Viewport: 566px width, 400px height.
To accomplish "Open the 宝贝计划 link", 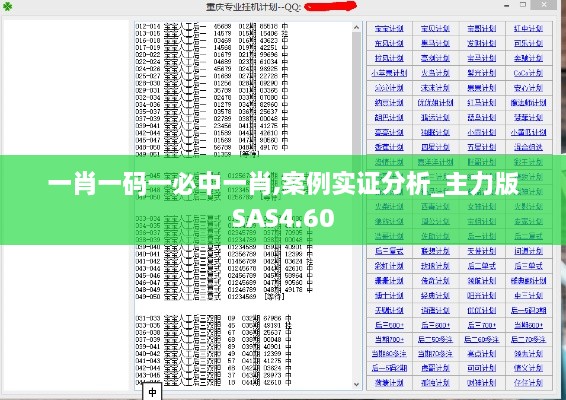I will pyautogui.click(x=435, y=29).
